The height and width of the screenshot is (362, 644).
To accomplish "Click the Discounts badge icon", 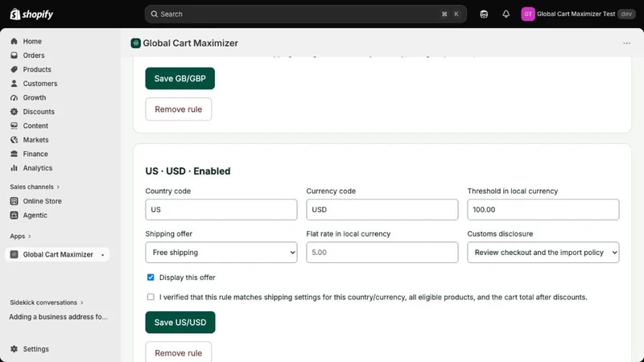I will [14, 112].
